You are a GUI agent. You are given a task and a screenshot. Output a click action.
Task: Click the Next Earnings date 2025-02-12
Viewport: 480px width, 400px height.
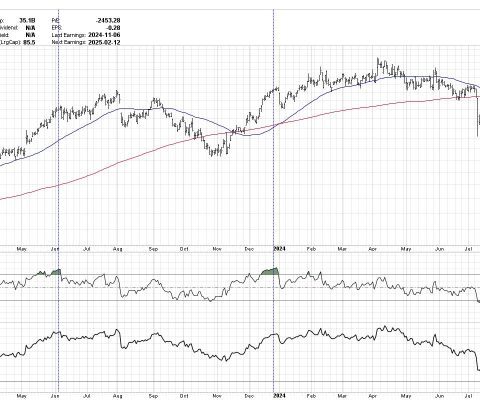104,42
